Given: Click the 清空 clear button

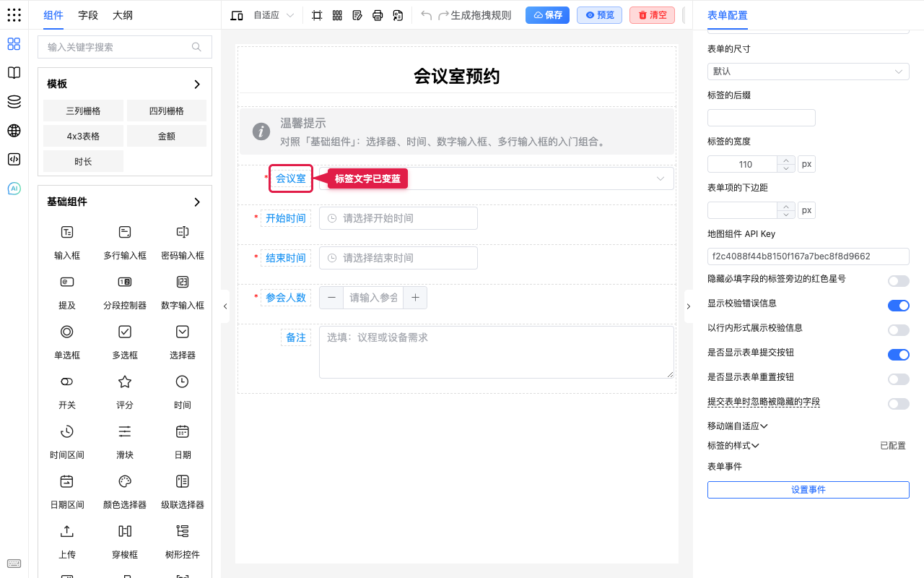Looking at the screenshot, I should click(x=652, y=15).
